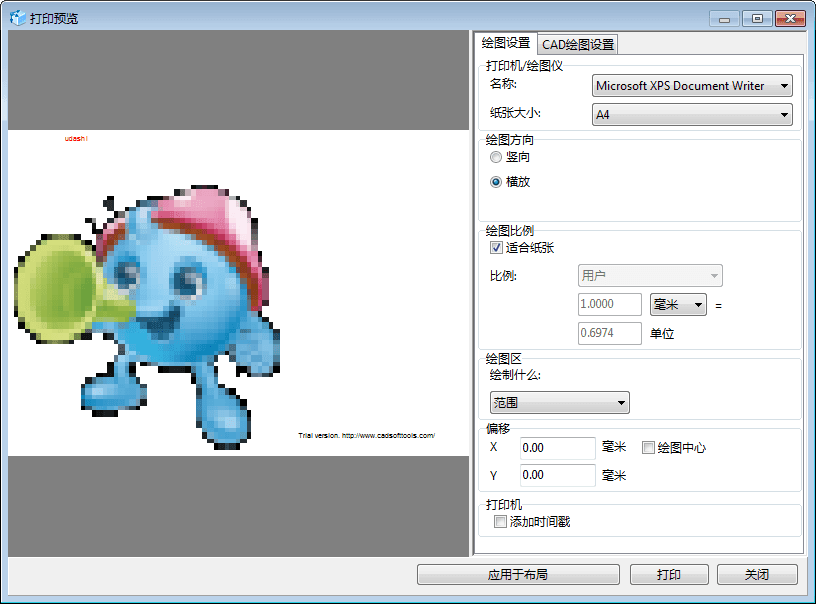Image resolution: width=816 pixels, height=604 pixels.
Task: Select the 横放 landscape orientation
Action: point(496,182)
